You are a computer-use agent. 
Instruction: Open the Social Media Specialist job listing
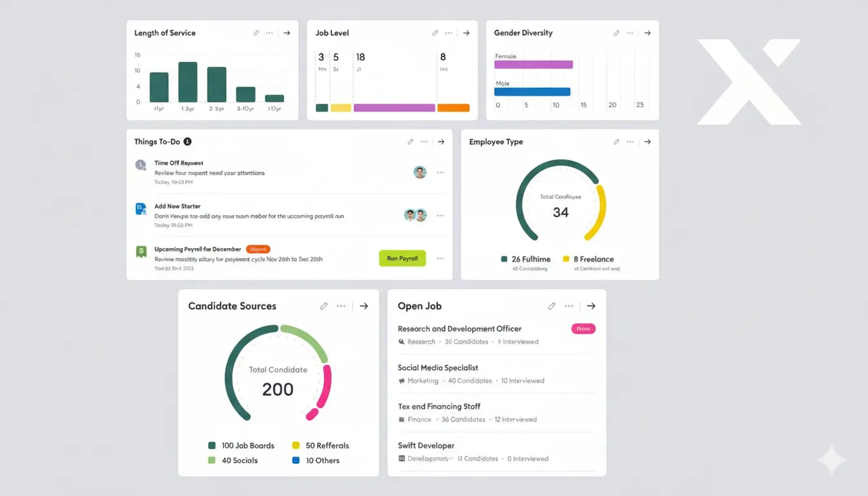click(x=439, y=367)
